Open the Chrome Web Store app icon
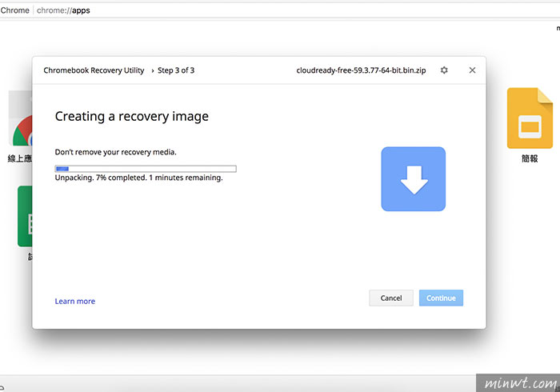 pyautogui.click(x=21, y=118)
